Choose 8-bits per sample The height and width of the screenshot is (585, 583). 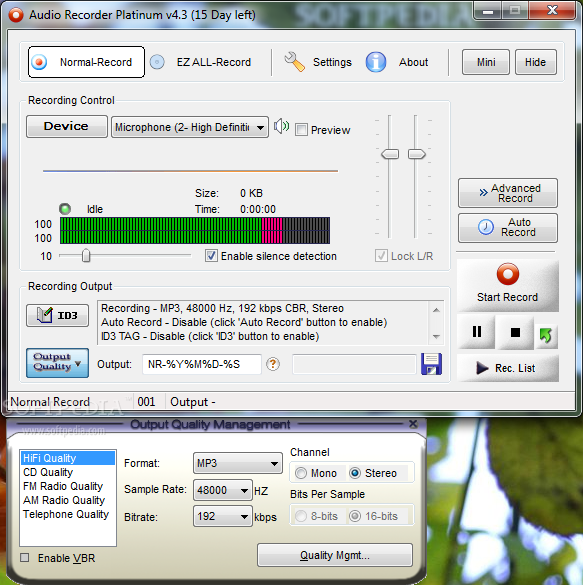tap(301, 516)
